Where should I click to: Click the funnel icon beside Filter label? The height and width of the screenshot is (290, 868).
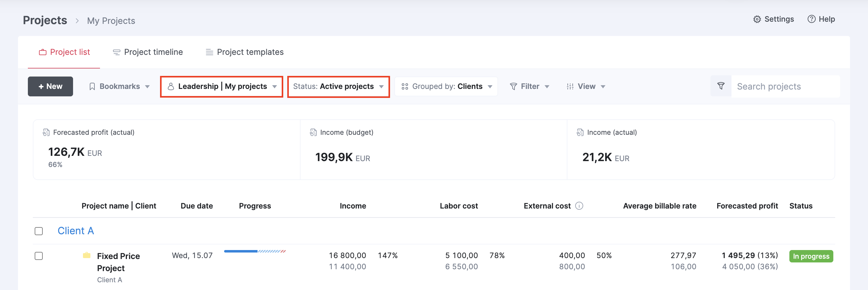tap(513, 87)
